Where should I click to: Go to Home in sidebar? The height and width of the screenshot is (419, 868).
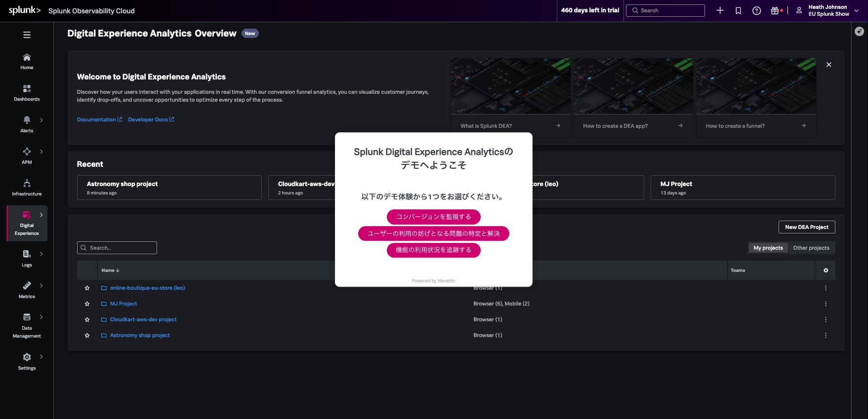pyautogui.click(x=27, y=62)
